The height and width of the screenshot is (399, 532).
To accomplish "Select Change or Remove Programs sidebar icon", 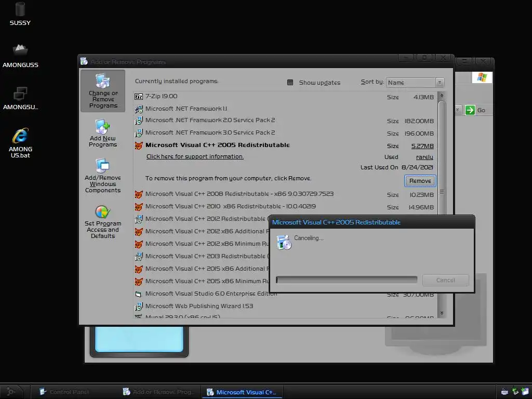I will [x=103, y=91].
